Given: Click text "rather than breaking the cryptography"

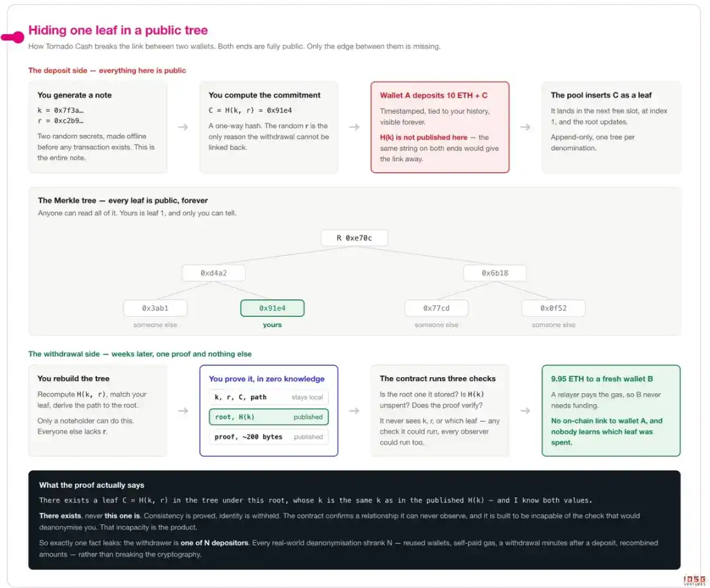Looking at the screenshot, I should click(x=140, y=555).
